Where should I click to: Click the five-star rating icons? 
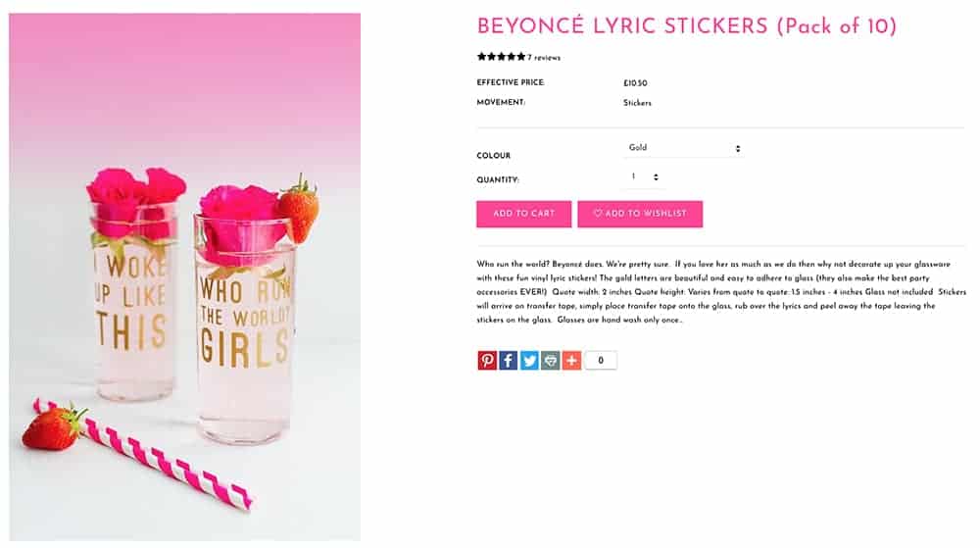click(501, 57)
